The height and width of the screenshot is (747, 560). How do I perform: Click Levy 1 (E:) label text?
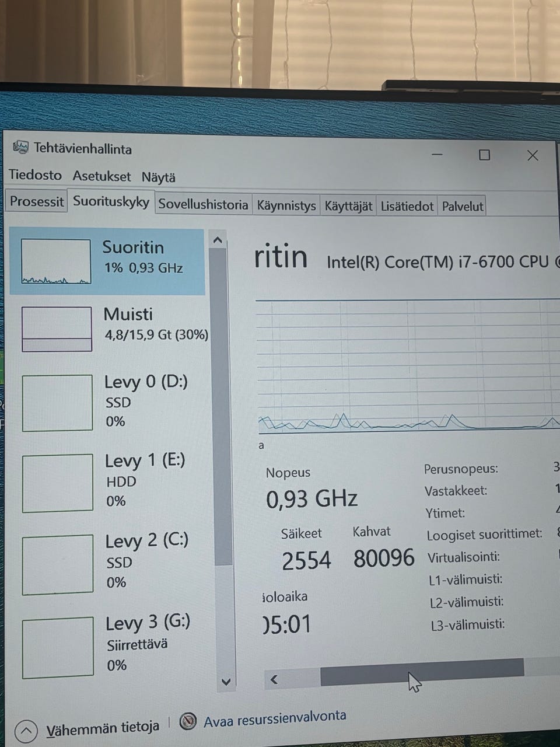pyautogui.click(x=145, y=461)
